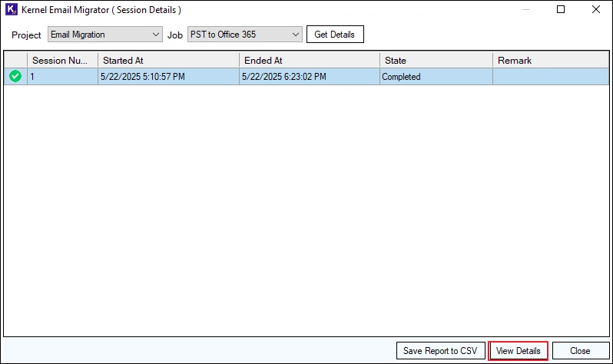Click the Kernel Email Migrator app icon

pyautogui.click(x=11, y=9)
